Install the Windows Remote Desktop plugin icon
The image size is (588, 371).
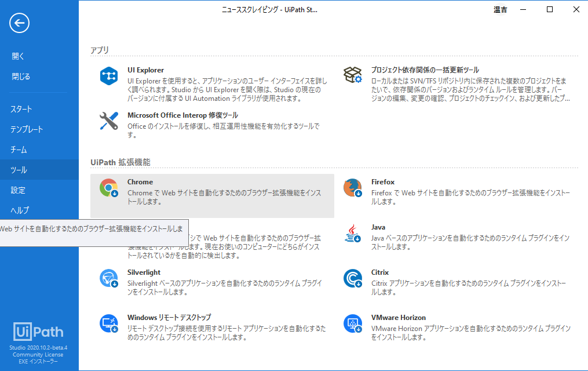click(x=109, y=323)
